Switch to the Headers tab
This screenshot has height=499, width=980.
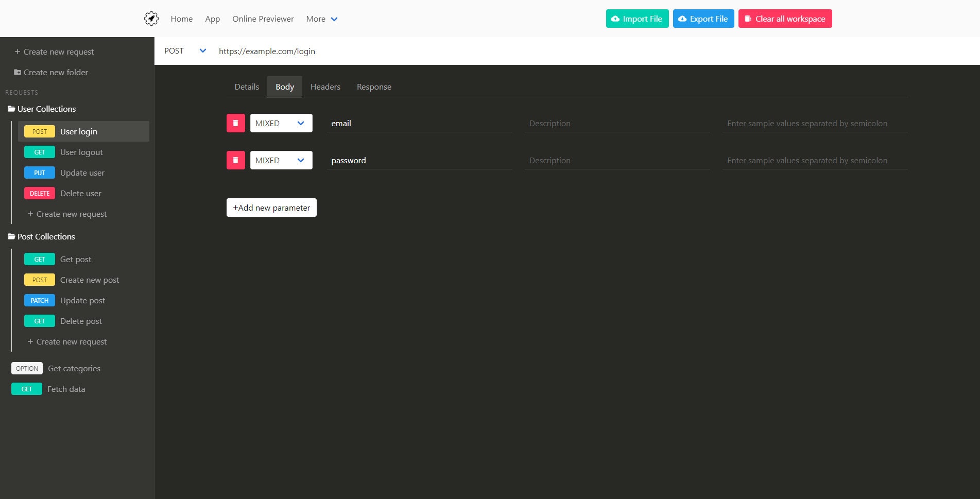[325, 87]
